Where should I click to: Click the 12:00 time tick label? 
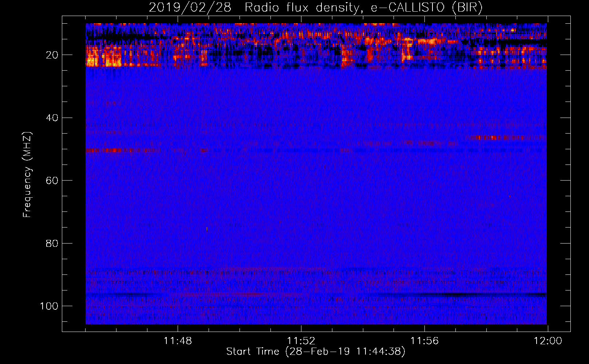[548, 341]
